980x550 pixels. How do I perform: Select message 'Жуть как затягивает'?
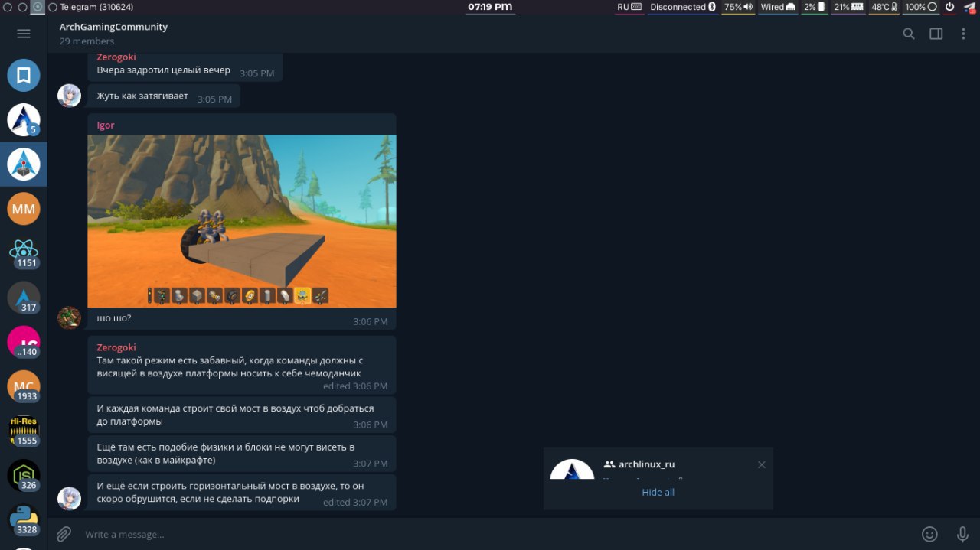(x=164, y=96)
